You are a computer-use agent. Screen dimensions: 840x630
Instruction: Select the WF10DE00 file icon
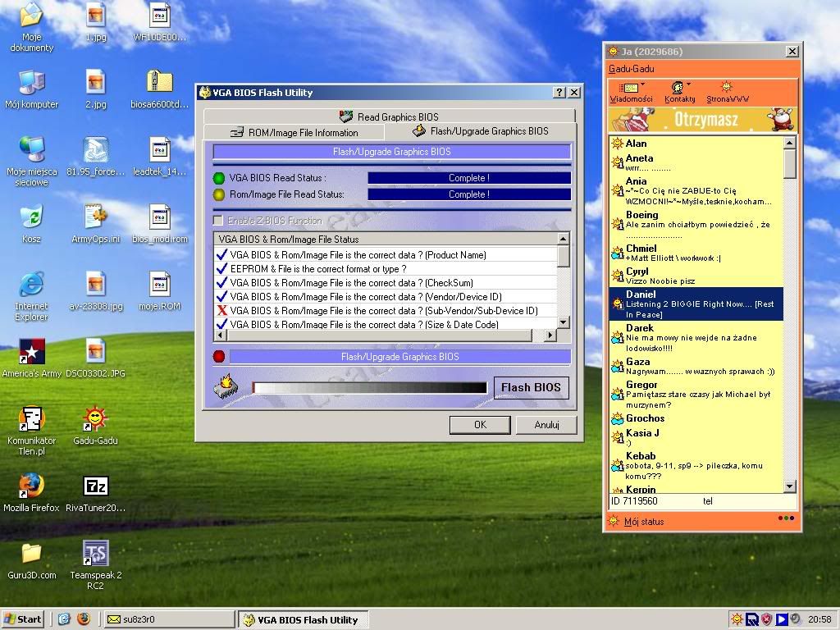click(x=160, y=22)
